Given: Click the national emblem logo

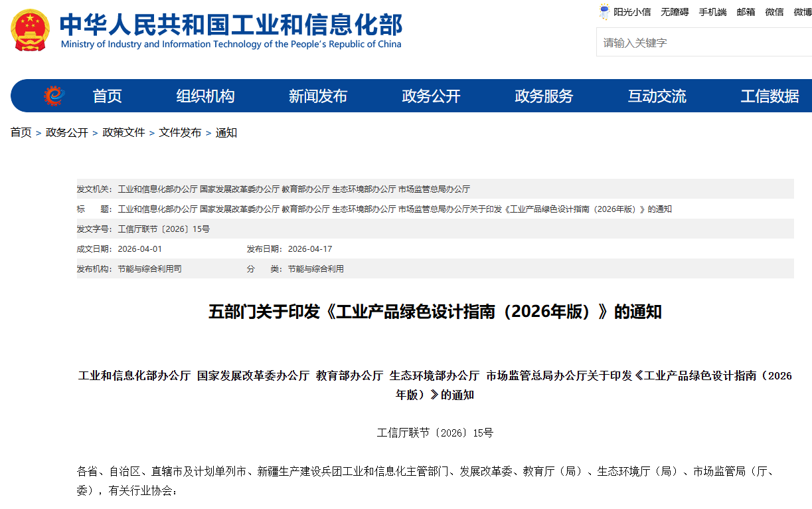Looking at the screenshot, I should pyautogui.click(x=31, y=31).
